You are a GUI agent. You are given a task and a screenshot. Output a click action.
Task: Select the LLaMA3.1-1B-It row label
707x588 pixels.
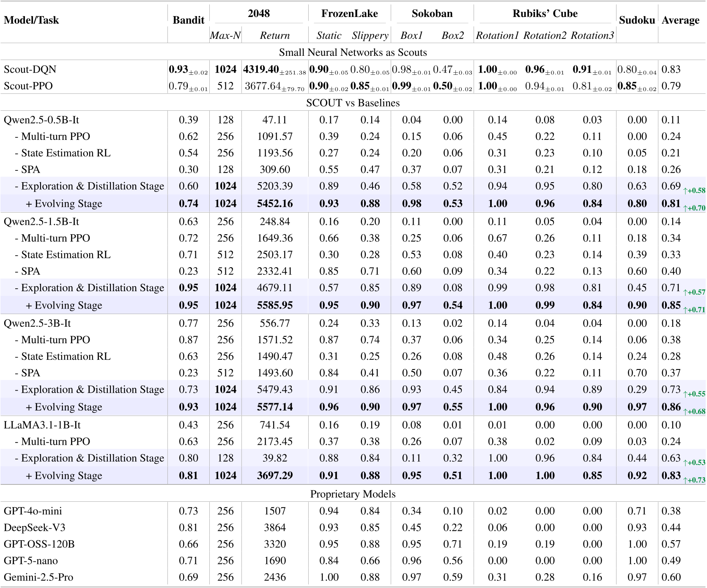42,425
